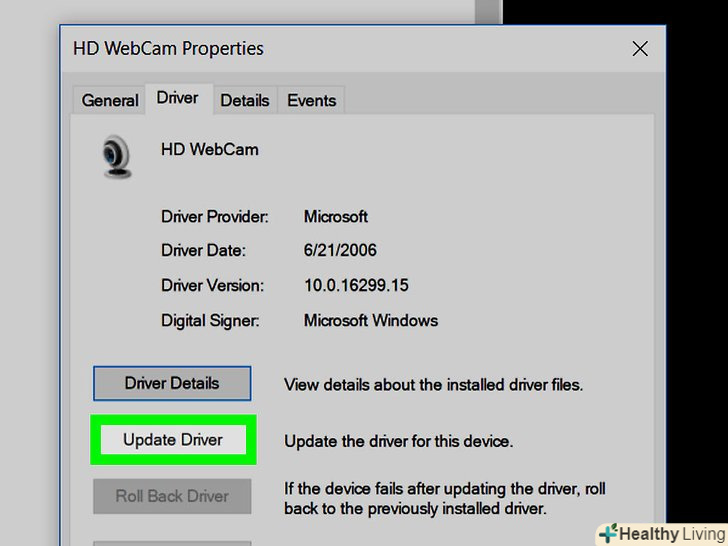Click the Microsoft Windows digital signer value
The height and width of the screenshot is (546, 728).
[370, 320]
